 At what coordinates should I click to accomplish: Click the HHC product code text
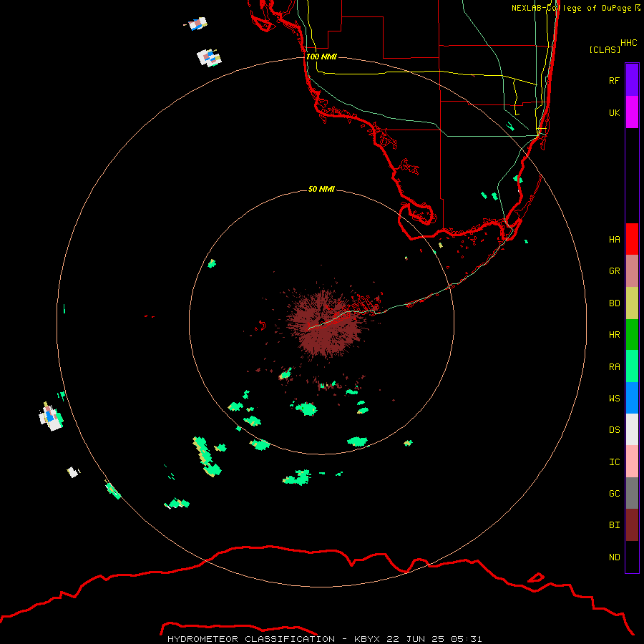tap(629, 43)
